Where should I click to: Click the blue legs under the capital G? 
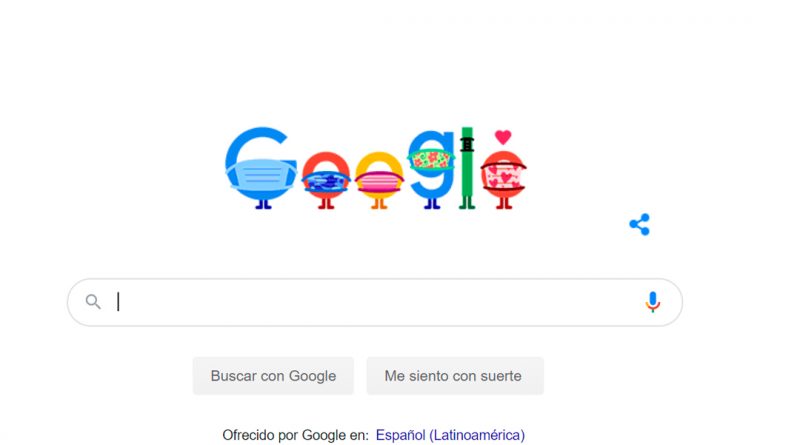tap(263, 204)
